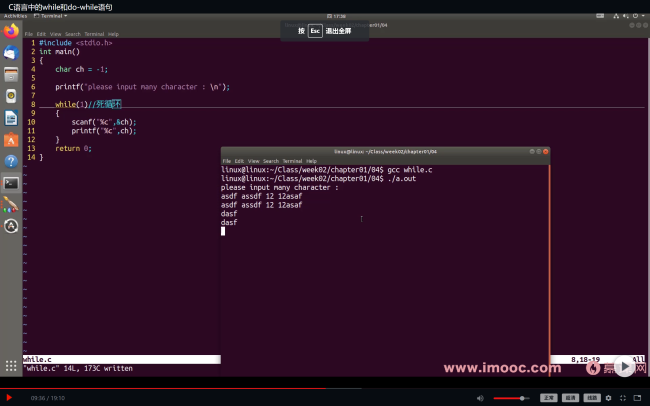Image resolution: width=650 pixels, height=406 pixels.
Task: Maximize the front terminal window
Action: [539, 151]
